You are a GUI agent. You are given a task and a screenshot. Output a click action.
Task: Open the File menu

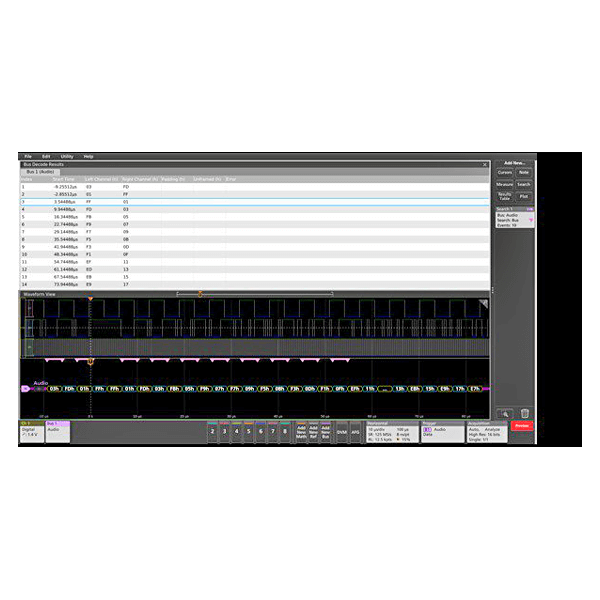28,157
